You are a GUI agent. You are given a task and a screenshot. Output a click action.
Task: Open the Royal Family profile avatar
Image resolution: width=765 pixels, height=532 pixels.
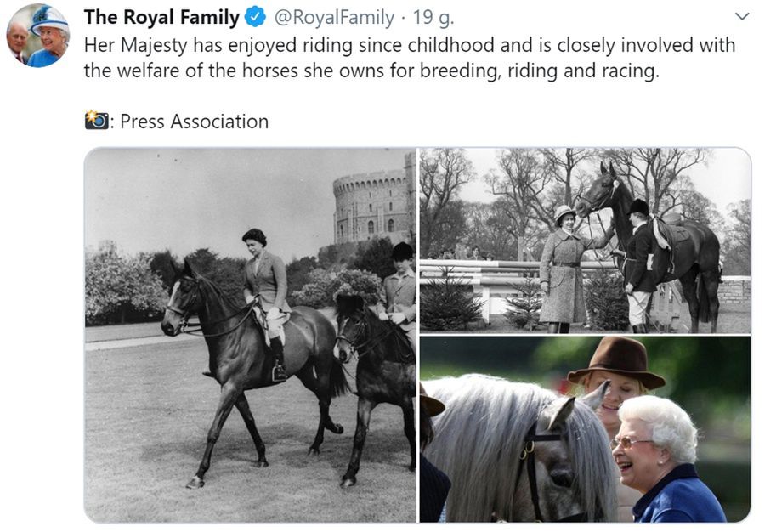pos(37,35)
